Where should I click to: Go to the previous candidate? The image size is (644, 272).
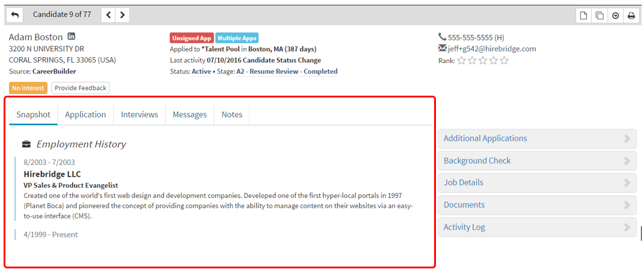tap(108, 15)
